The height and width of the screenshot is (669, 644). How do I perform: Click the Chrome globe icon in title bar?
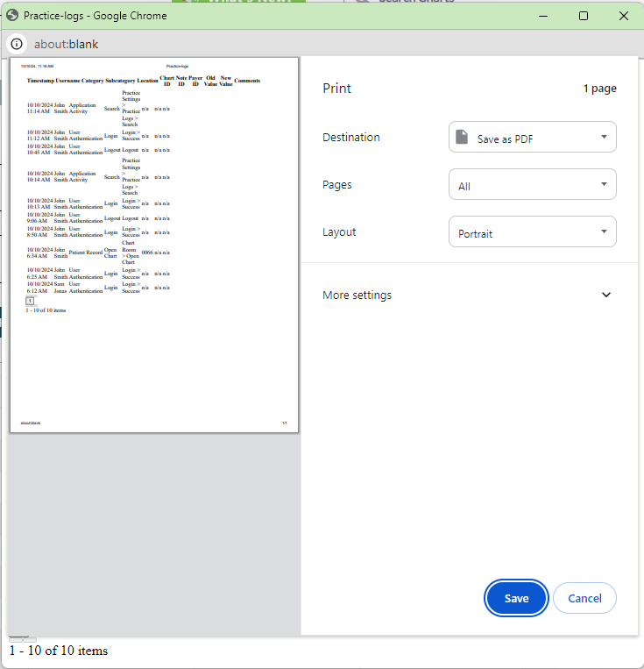pos(12,16)
